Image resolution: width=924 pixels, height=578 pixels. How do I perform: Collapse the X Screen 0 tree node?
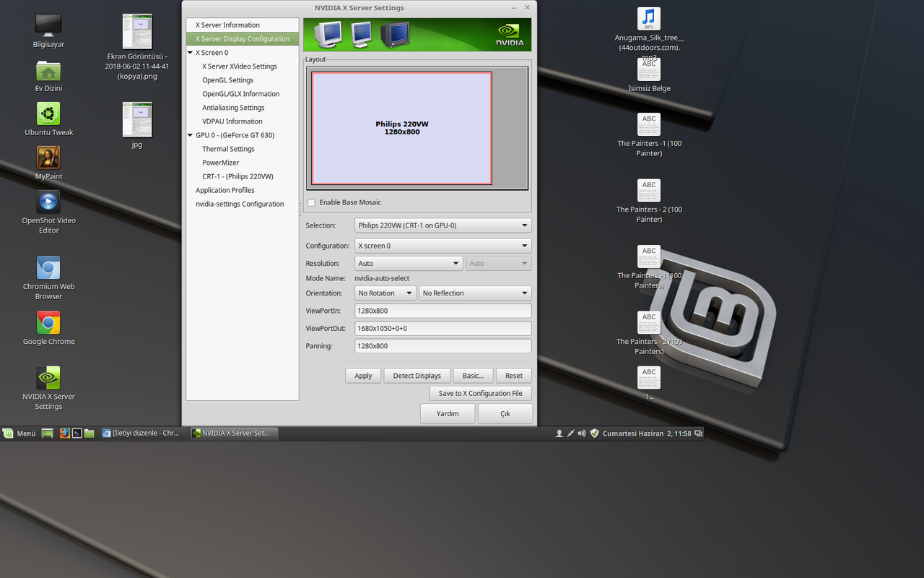pyautogui.click(x=191, y=53)
